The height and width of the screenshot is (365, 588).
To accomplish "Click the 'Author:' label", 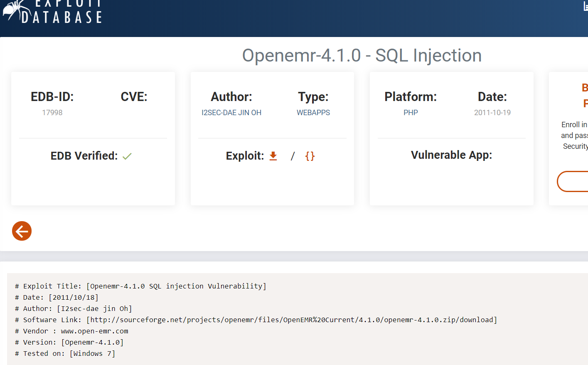I will [x=231, y=97].
